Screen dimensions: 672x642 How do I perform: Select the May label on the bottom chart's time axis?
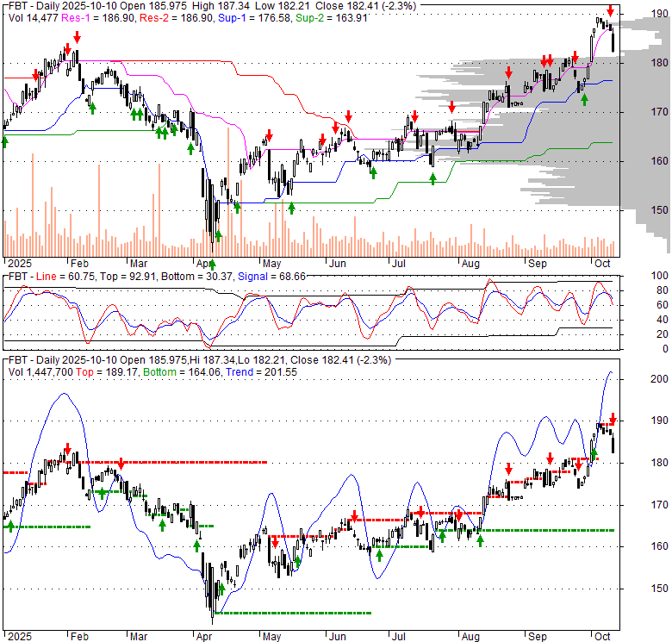[x=271, y=637]
